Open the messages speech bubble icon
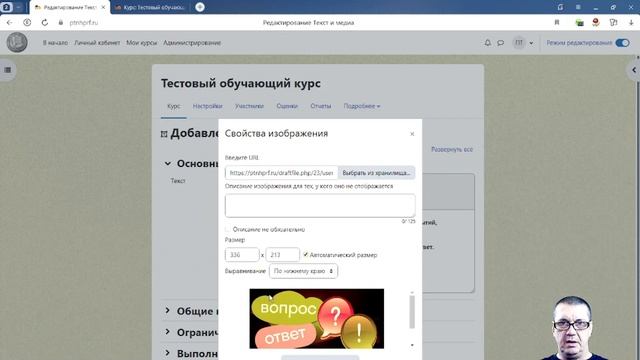640x360 pixels. pos(500,42)
